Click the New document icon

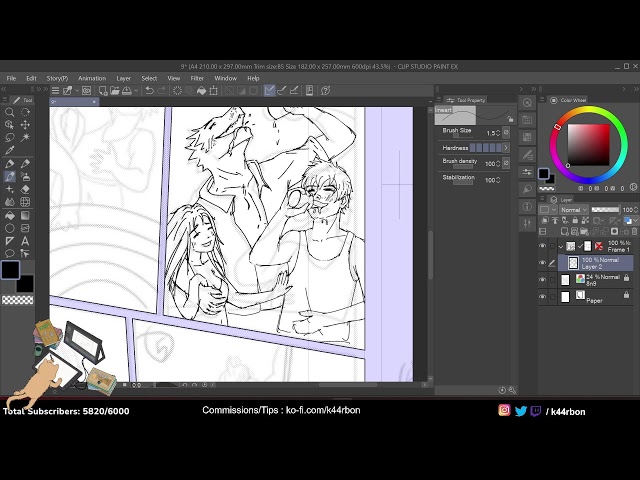pos(103,91)
